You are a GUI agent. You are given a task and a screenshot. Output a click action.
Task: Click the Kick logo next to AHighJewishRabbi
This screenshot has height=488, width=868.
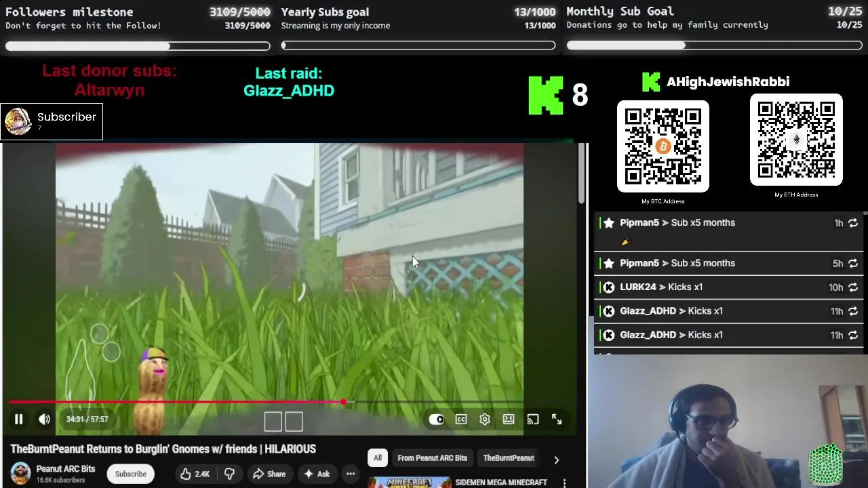tap(651, 82)
